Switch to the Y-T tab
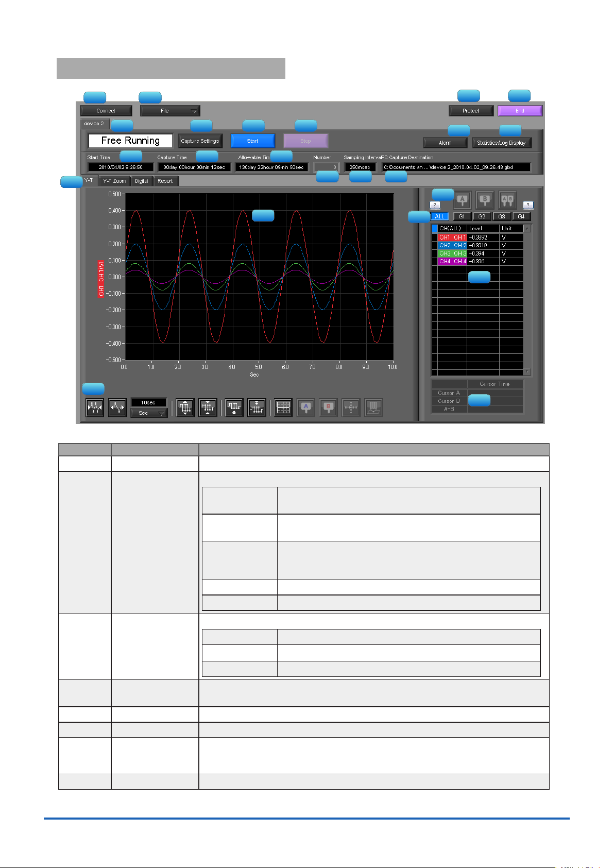614x868 pixels. (89, 180)
